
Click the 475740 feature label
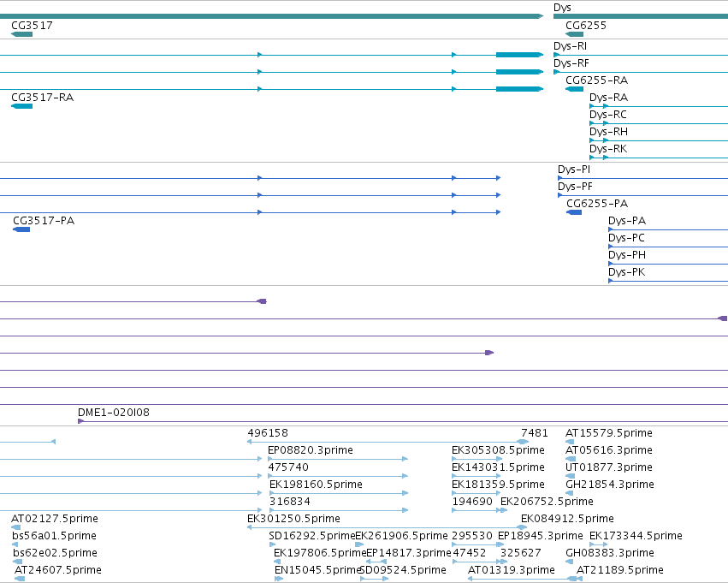click(288, 467)
